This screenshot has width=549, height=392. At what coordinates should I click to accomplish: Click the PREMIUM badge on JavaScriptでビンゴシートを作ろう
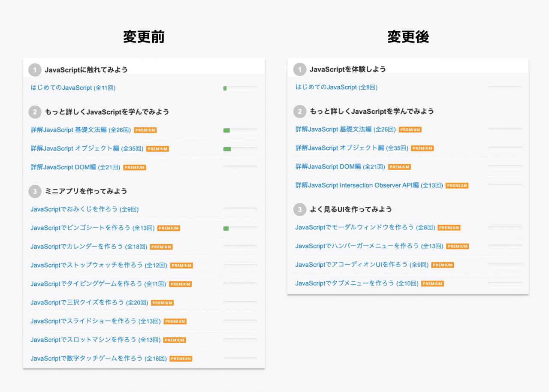pos(168,228)
